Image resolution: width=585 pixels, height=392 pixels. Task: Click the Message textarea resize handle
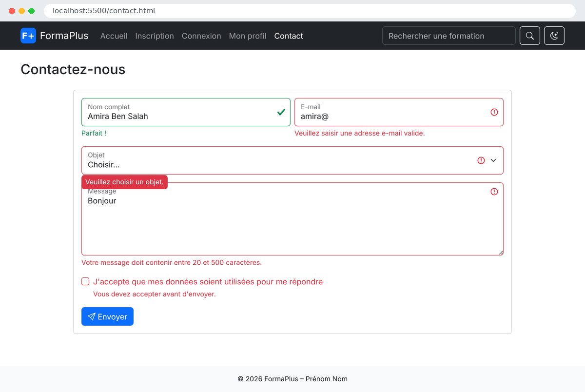tap(500, 252)
